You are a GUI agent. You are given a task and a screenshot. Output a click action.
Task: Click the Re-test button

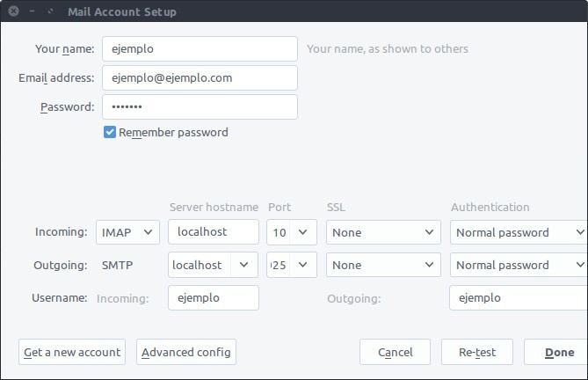(x=477, y=352)
